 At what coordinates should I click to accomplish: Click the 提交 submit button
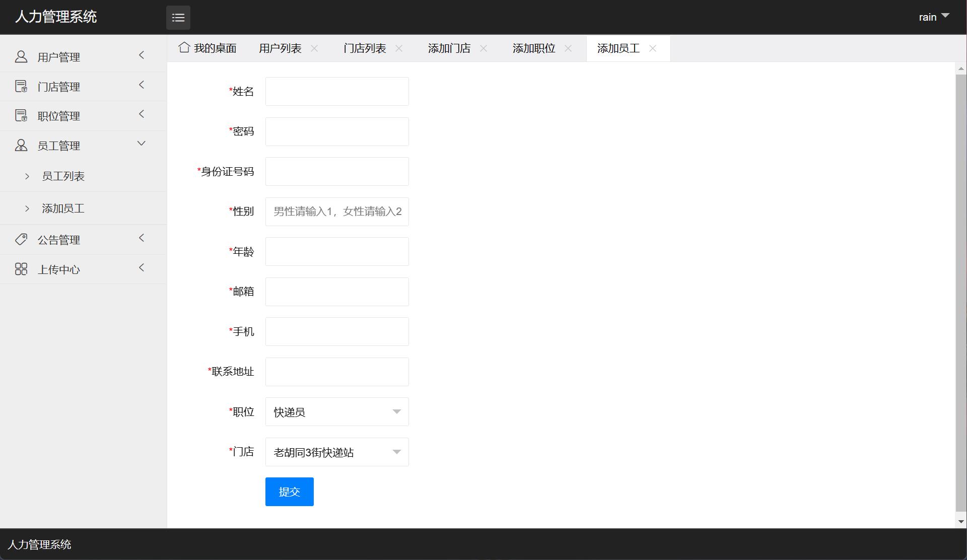[x=289, y=492]
